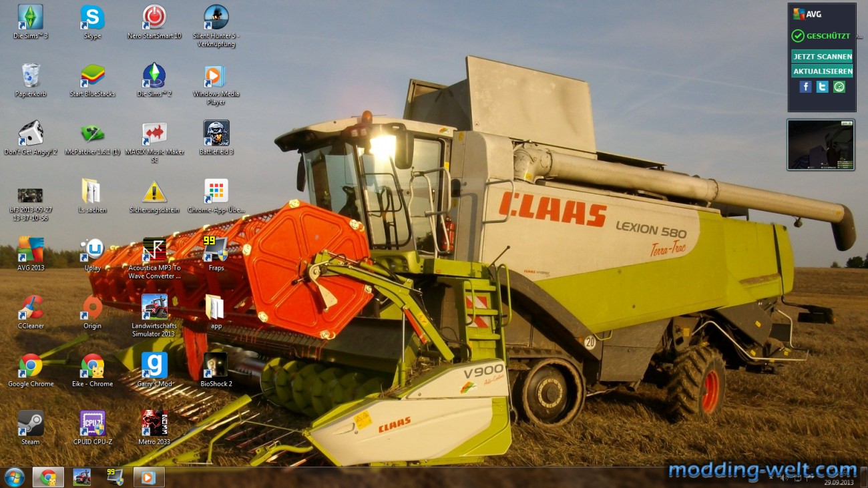This screenshot has width=868, height=488.
Task: Select the AVG 2013 desktop shortcut
Action: (x=31, y=254)
